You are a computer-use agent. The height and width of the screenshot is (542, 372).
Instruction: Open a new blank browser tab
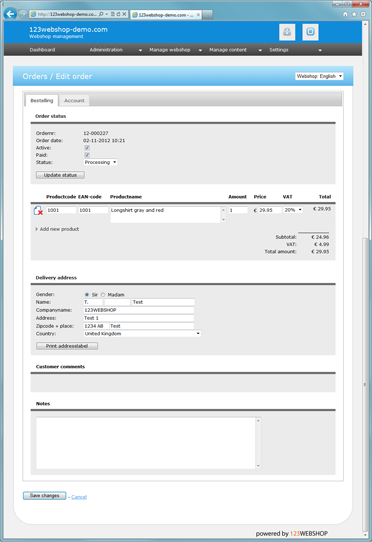tap(207, 15)
